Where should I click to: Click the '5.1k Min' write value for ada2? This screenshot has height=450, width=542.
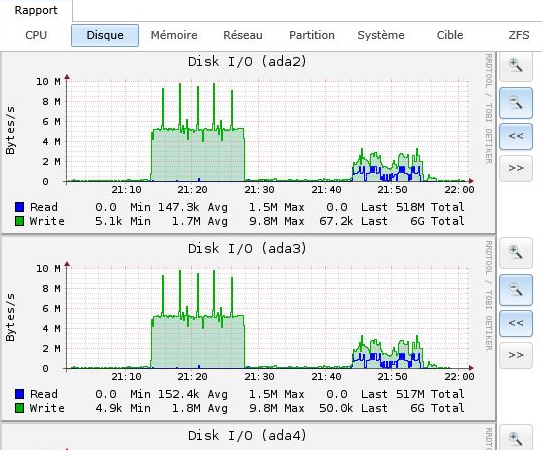pyautogui.click(x=123, y=221)
